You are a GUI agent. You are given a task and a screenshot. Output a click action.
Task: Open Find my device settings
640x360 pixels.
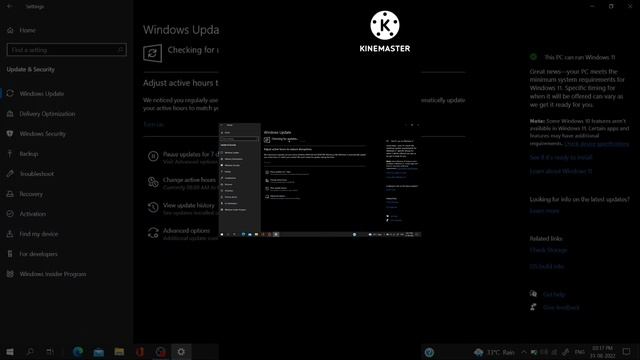[x=39, y=234]
